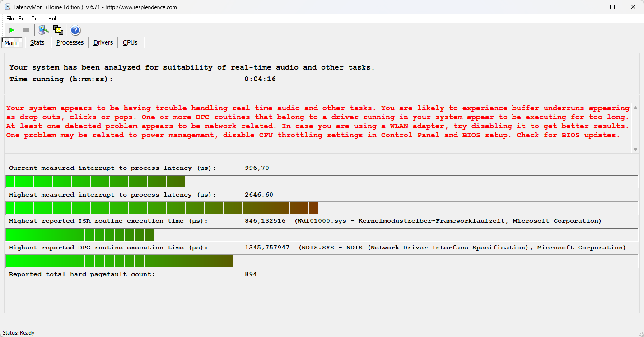Click the highest interrupt latency bar
Image resolution: width=644 pixels, height=337 pixels.
tap(162, 208)
